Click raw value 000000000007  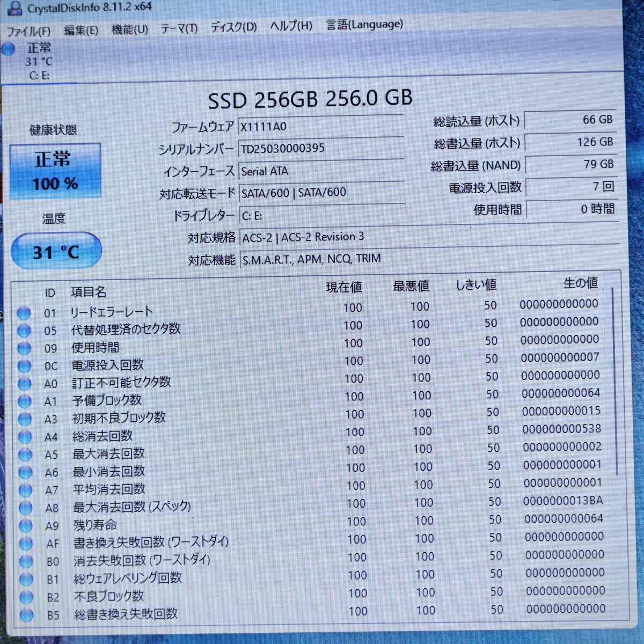coord(560,357)
